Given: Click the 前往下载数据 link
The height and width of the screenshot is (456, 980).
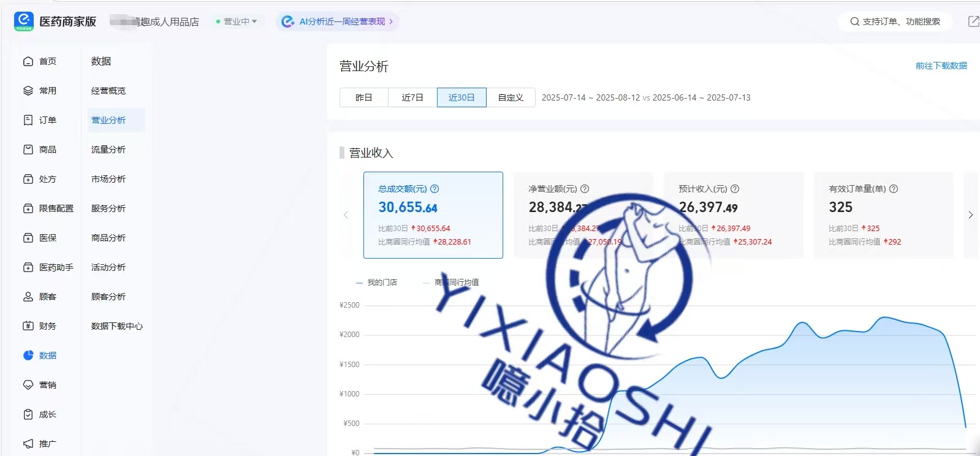Looking at the screenshot, I should (941, 66).
